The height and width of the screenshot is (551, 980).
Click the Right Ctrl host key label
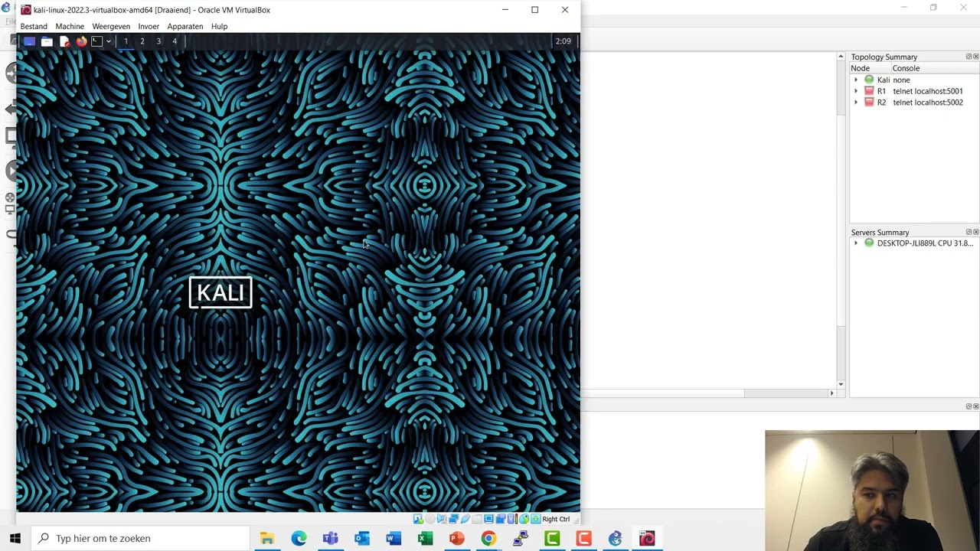tap(557, 519)
